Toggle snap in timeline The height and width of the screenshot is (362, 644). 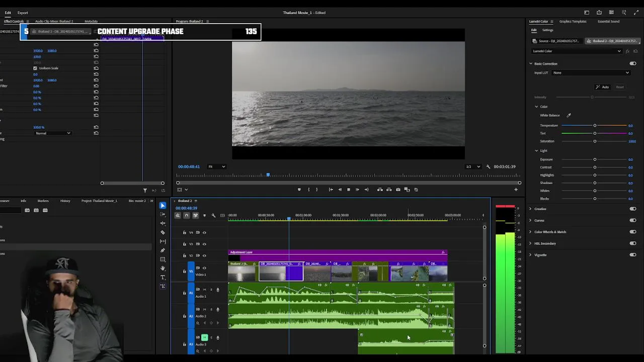click(187, 216)
